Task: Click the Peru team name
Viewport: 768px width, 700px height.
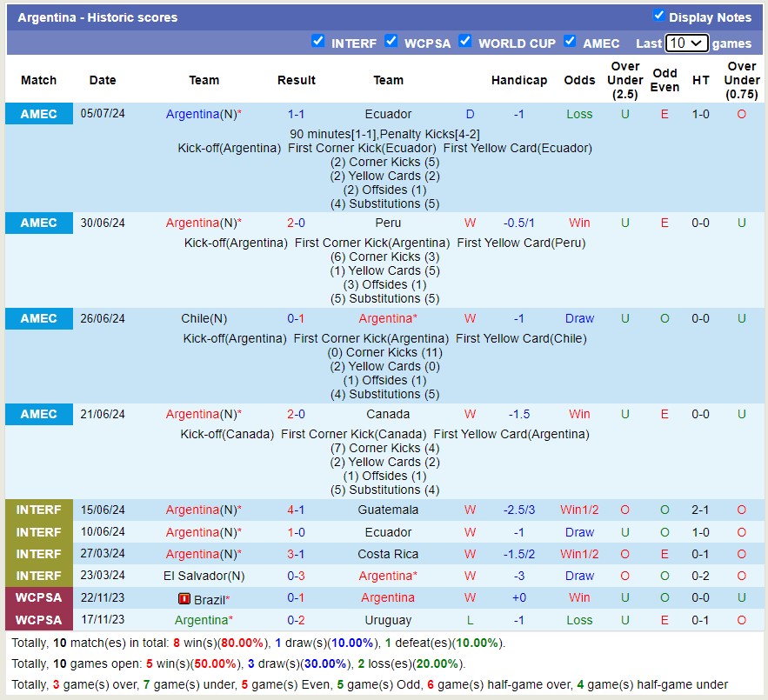Action: 388,223
